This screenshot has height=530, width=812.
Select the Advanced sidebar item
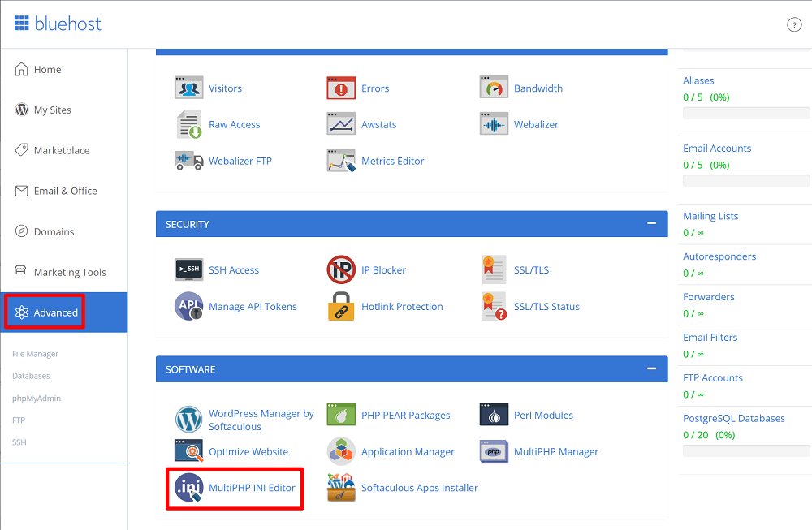[64, 312]
